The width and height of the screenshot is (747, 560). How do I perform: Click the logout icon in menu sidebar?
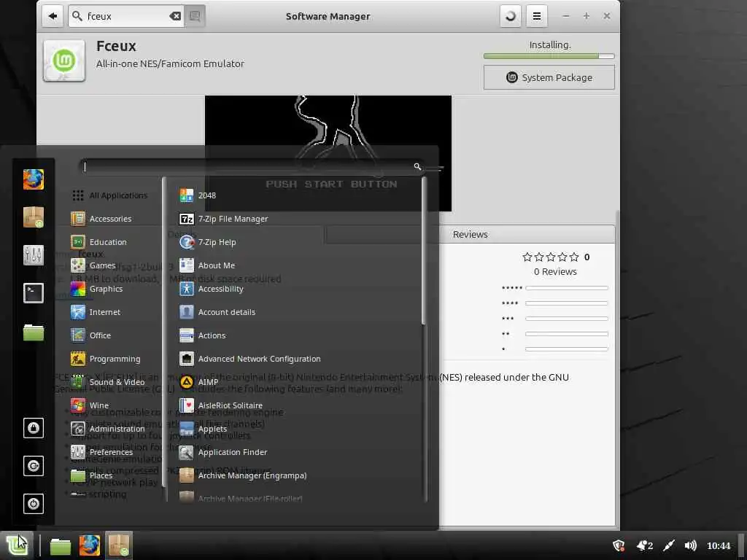(34, 465)
